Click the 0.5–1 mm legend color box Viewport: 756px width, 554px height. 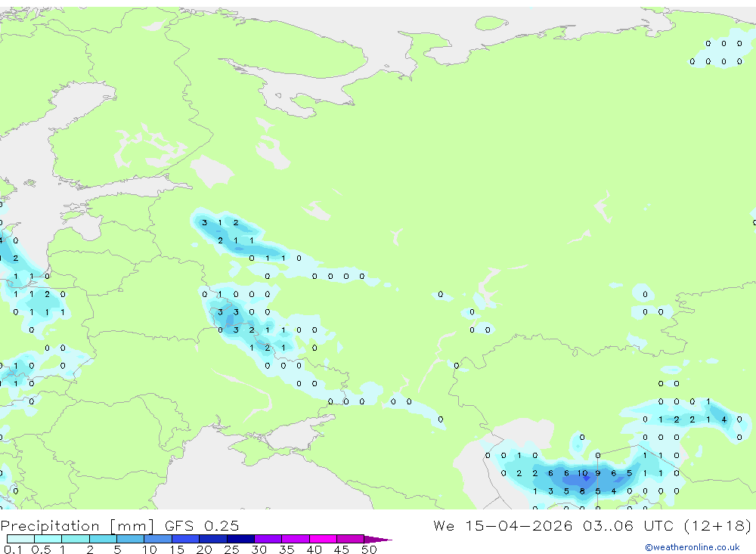click(x=48, y=539)
